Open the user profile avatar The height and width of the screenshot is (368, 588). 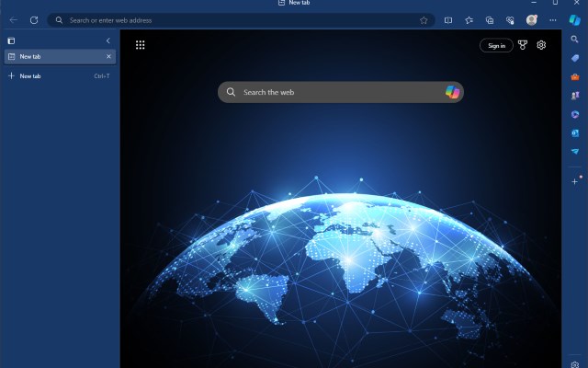coord(531,20)
